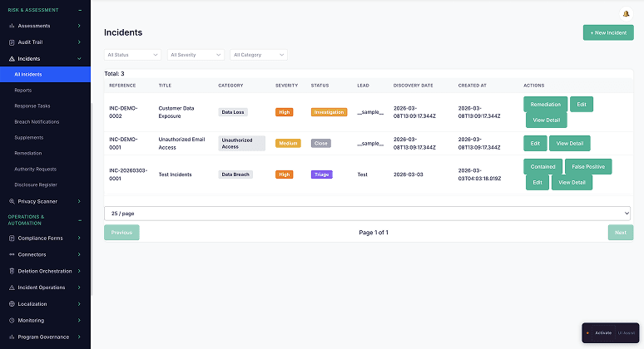Viewport: 644px width, 349px height.
Task: Click Remediation for INC-DEMO-0002
Action: (545, 105)
